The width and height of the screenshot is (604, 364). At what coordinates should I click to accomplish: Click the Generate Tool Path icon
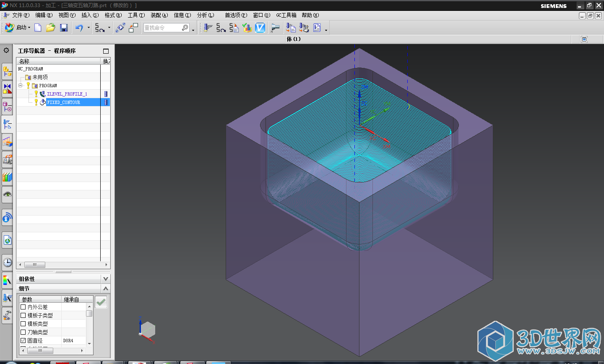221,28
